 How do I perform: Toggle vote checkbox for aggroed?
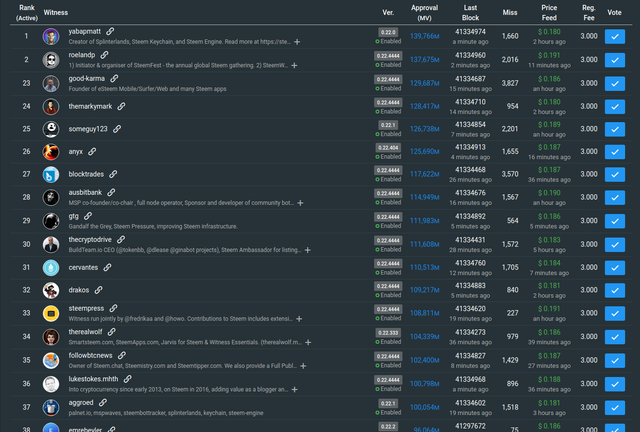[x=615, y=408]
